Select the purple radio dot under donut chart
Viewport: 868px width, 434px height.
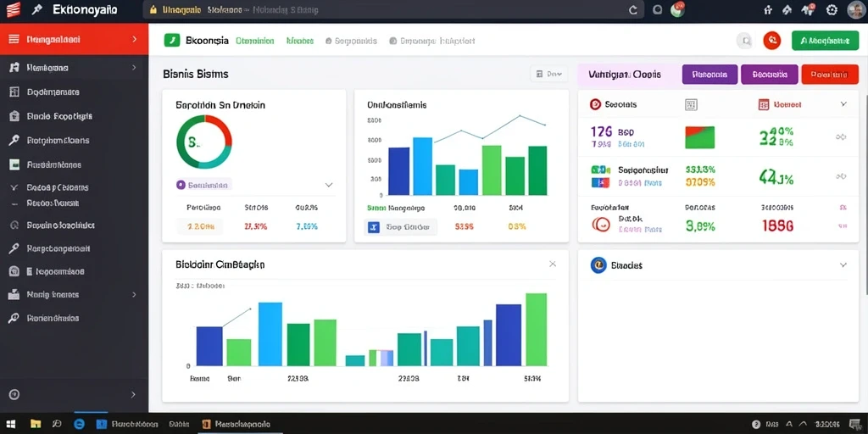[181, 185]
